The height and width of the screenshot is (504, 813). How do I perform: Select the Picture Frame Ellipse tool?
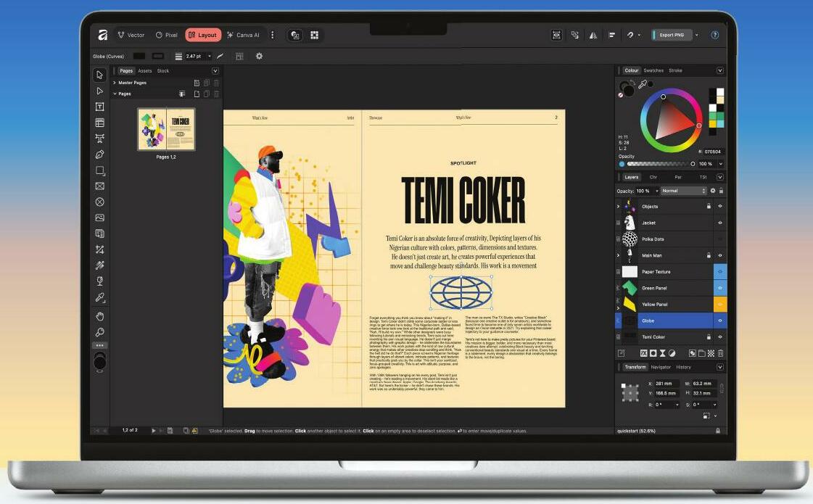[99, 202]
